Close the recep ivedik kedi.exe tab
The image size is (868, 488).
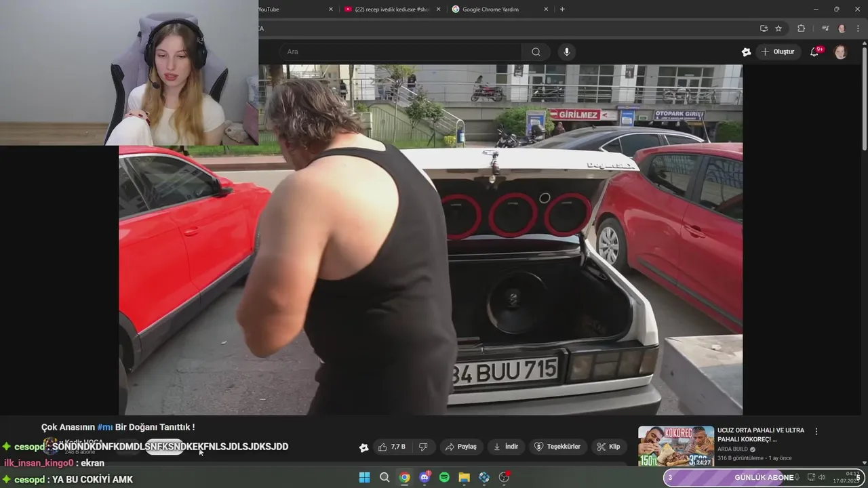438,9
